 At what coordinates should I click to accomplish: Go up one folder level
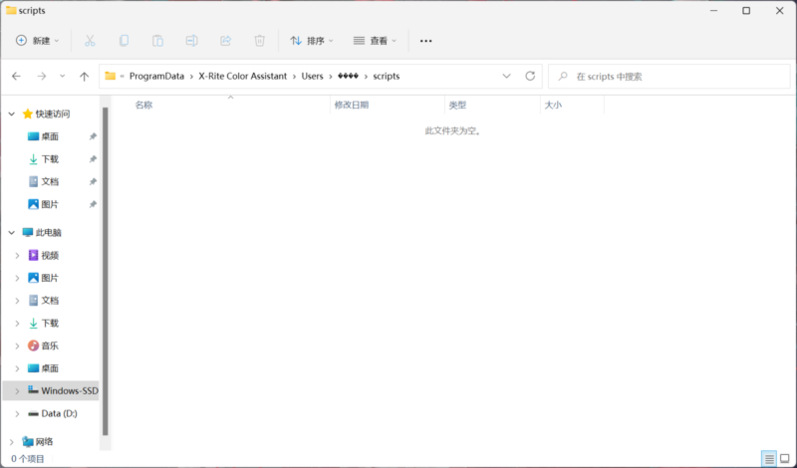[84, 76]
